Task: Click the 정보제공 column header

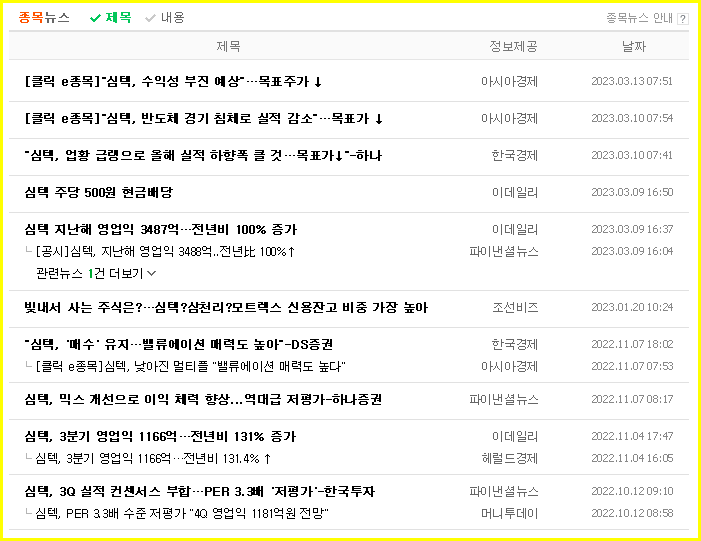Action: click(513, 46)
